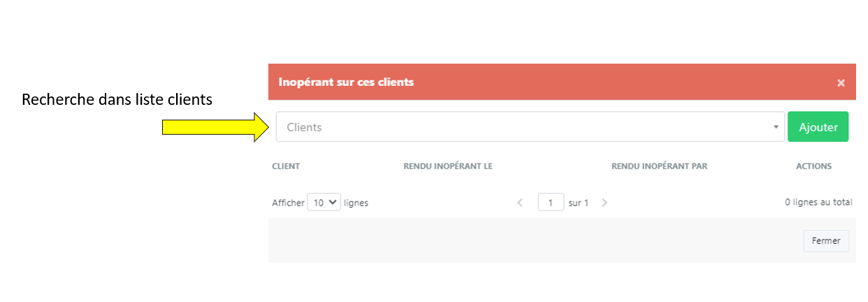The image size is (868, 302).
Task: Click the small arrow in Clients combobox
Action: (776, 127)
